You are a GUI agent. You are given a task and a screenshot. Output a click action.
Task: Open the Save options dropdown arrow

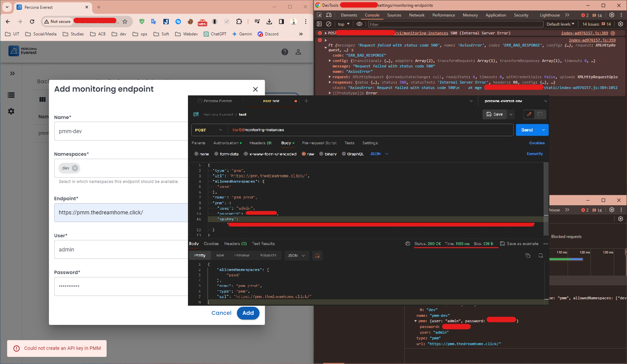point(511,114)
